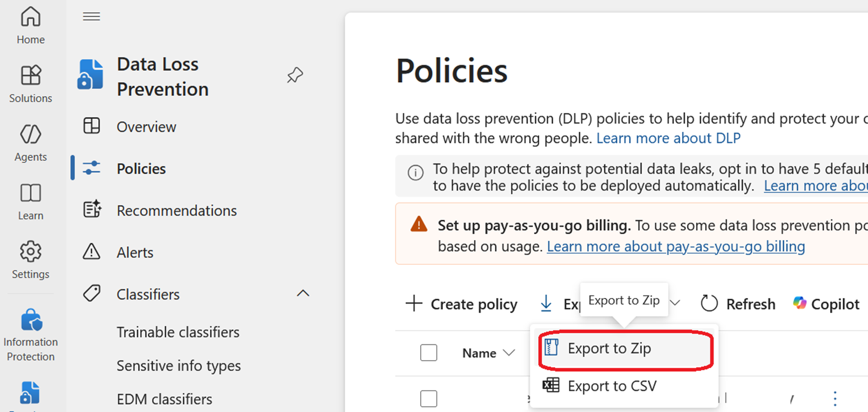Click the Policies page heading

pyautogui.click(x=451, y=71)
